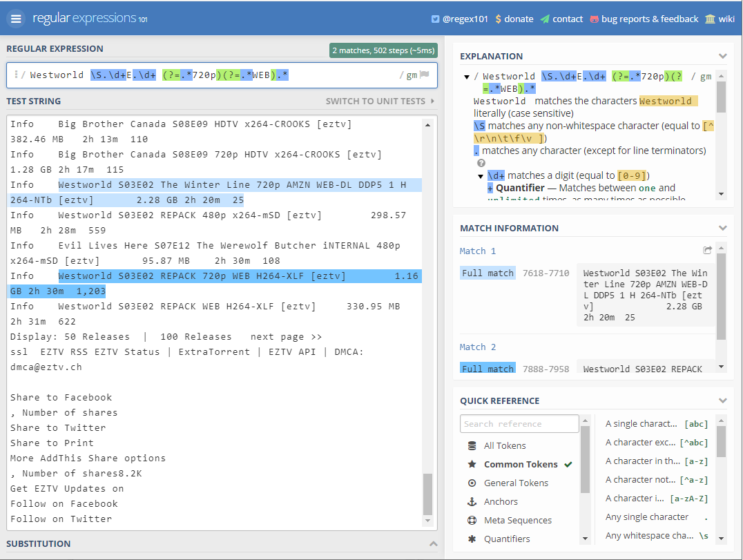The height and width of the screenshot is (560, 743).
Task: Click the Meta Sequences lifebuoy icon
Action: point(472,520)
